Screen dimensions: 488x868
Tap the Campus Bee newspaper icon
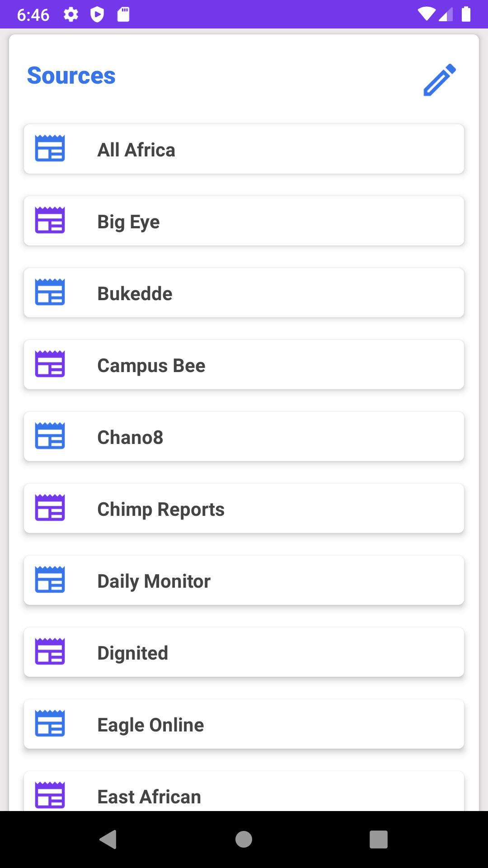50,364
